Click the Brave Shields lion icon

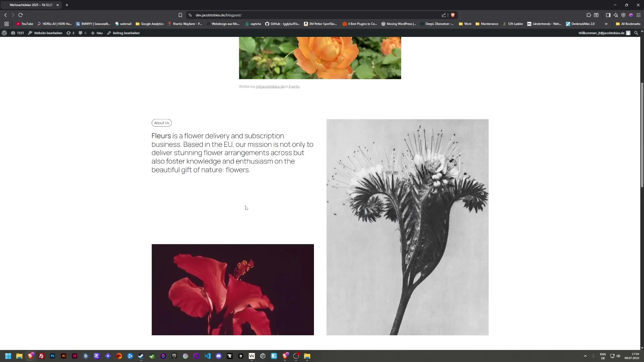(x=453, y=15)
